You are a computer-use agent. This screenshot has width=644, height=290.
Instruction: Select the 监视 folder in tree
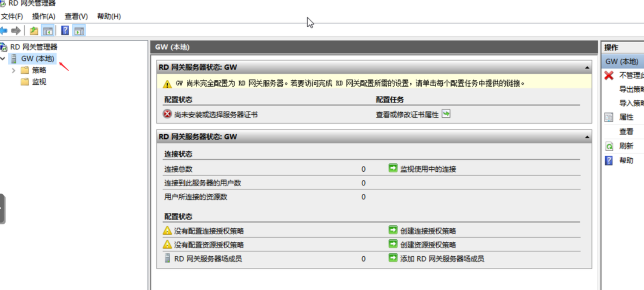(x=39, y=82)
